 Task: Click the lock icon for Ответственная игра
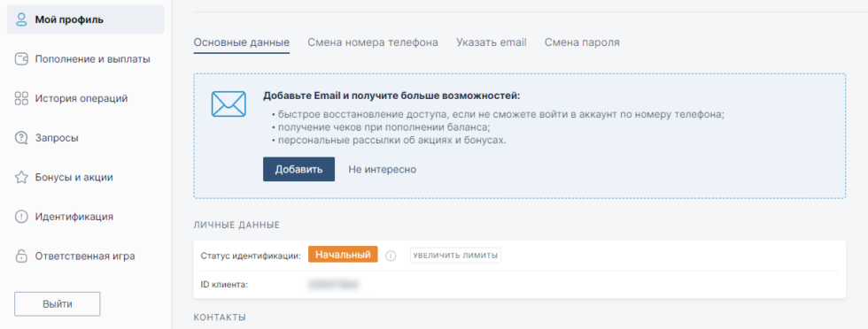click(21, 256)
